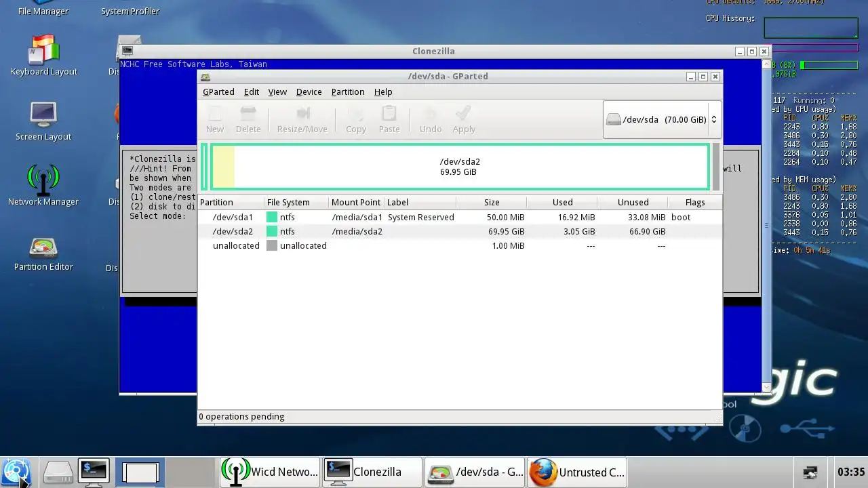Open the Edit menu in GParted
The height and width of the screenshot is (488, 868).
tap(252, 91)
